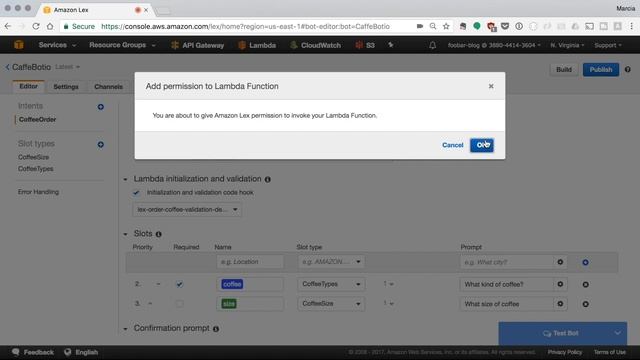Click the pin shortcuts icon
This screenshot has width=640, height=360.
click(x=391, y=45)
